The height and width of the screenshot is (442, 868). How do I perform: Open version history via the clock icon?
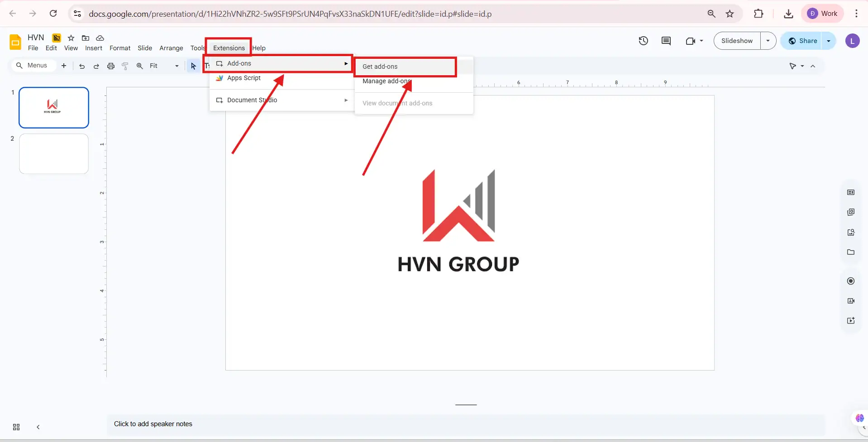coord(643,41)
